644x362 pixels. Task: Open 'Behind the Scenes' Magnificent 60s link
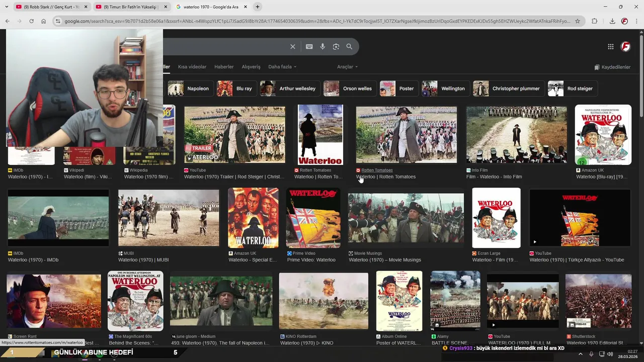click(x=134, y=343)
